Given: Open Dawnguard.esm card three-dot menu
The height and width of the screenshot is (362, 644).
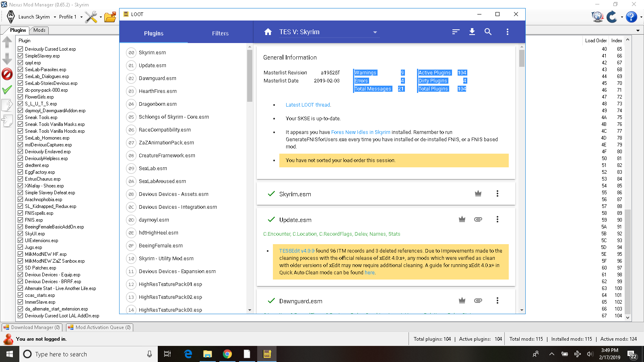Looking at the screenshot, I should click(497, 300).
